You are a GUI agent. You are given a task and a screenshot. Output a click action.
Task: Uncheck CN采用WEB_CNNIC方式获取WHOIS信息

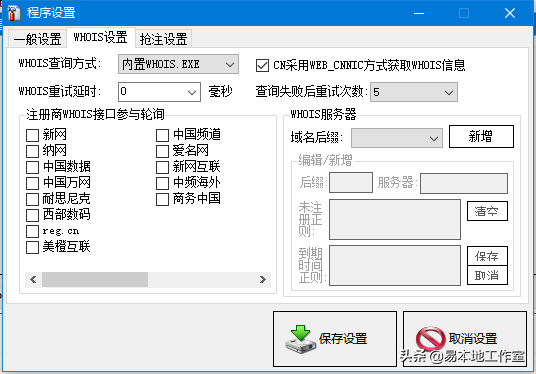click(262, 65)
